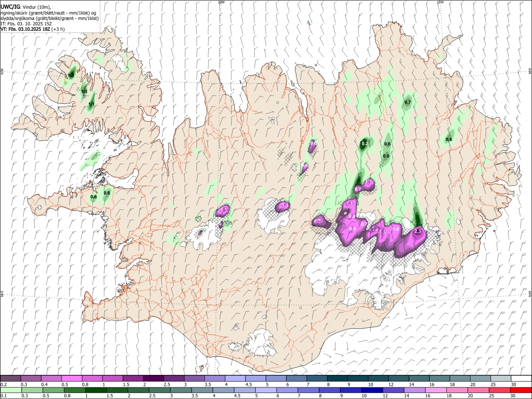Select lower legend swatch between 3 and 3.5
This screenshot has height=399, width=532.
pyautogui.click(x=181, y=390)
